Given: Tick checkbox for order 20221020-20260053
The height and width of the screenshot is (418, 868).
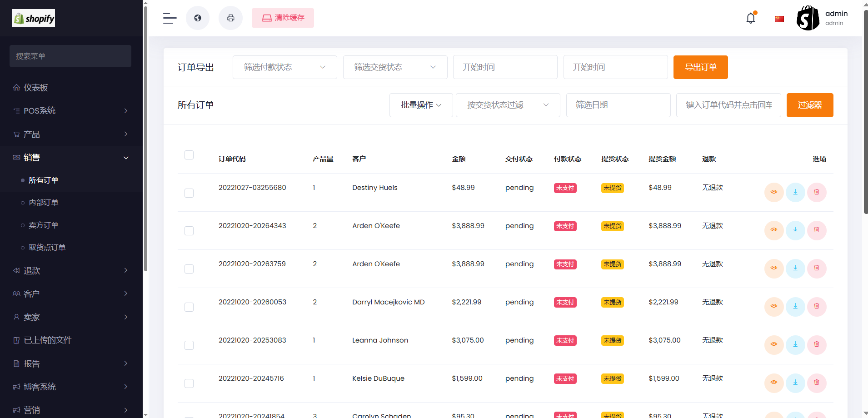Looking at the screenshot, I should coord(189,307).
